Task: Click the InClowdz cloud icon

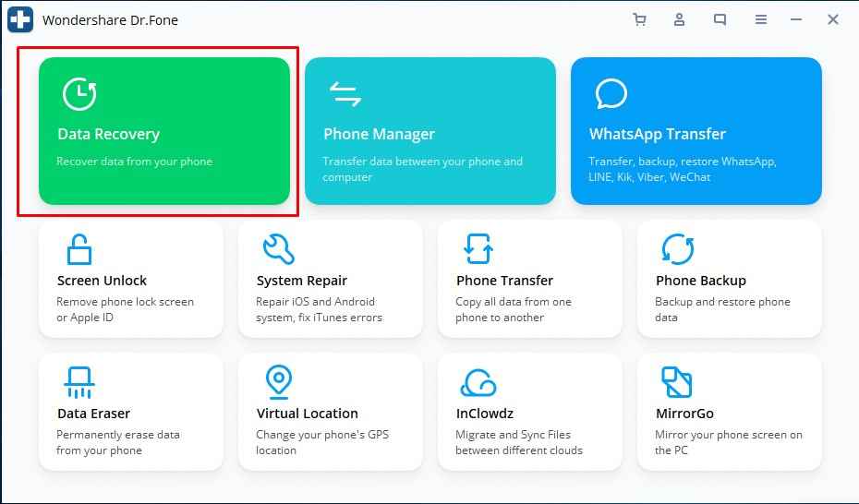Action: coord(478,382)
